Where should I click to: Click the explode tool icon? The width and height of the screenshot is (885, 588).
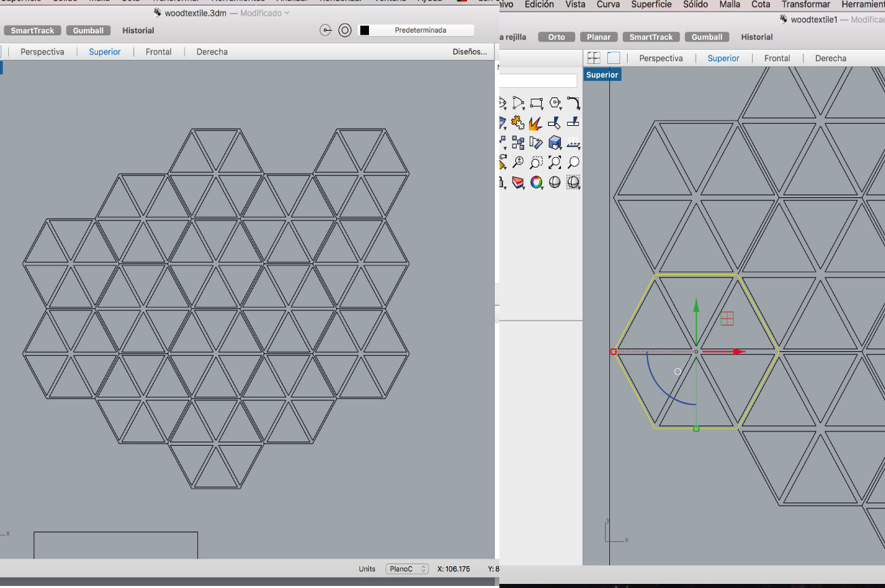(x=536, y=122)
